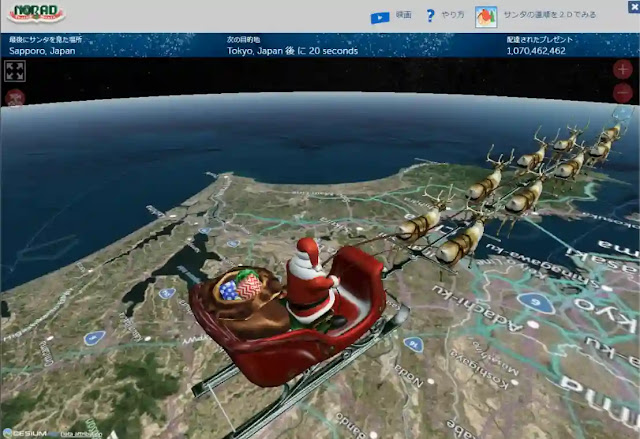Click the route 6 highway shield
The height and width of the screenshot is (439, 640).
tap(535, 303)
